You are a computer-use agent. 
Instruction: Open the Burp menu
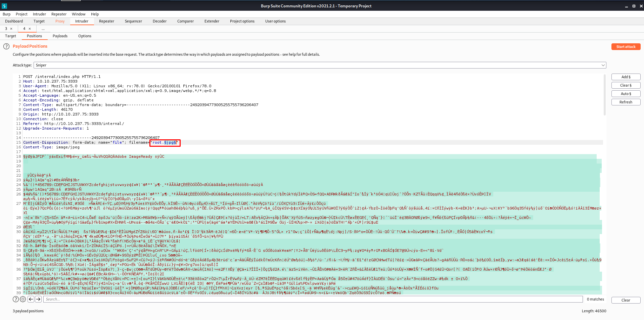(x=6, y=14)
